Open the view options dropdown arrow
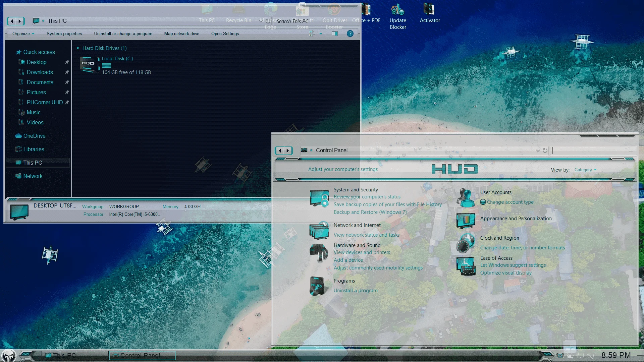The image size is (644, 362). point(321,34)
